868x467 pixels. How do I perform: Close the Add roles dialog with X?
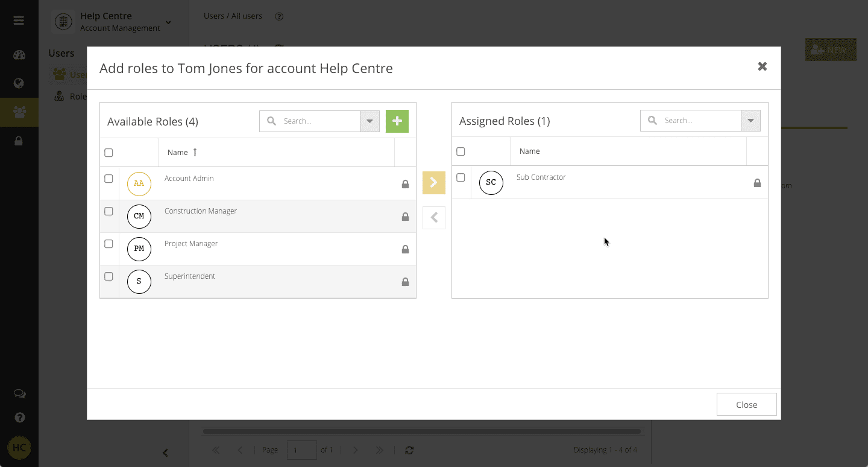[x=762, y=66]
